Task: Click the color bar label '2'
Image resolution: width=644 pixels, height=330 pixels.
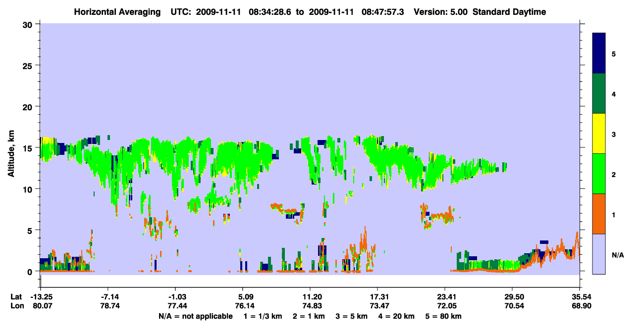Action: (614, 174)
